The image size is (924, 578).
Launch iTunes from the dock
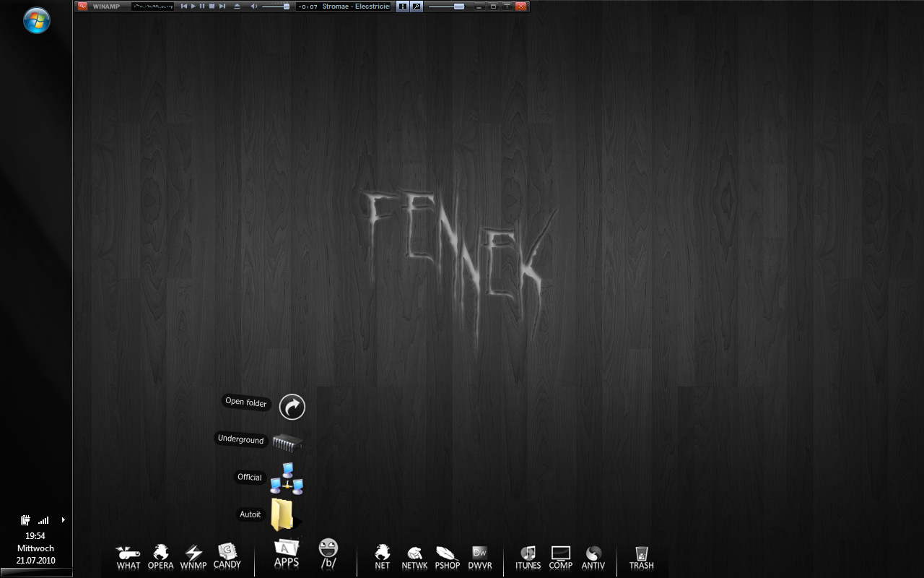(x=528, y=556)
